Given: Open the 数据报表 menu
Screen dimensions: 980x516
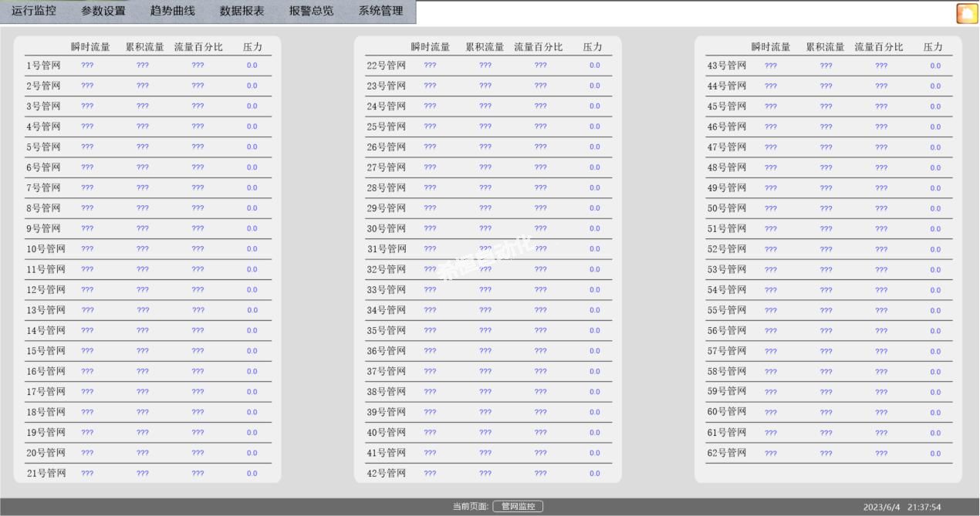Looking at the screenshot, I should 242,12.
